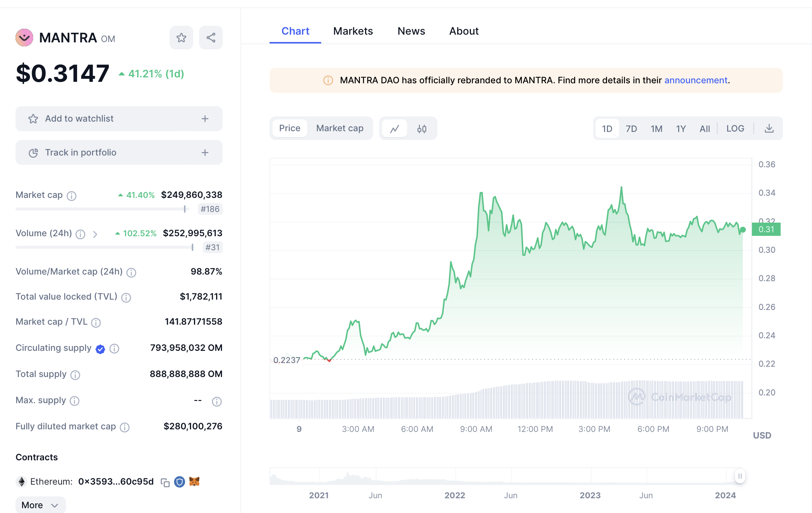Expand Add to watchlist plus button
The height and width of the screenshot is (513, 812).
205,119
